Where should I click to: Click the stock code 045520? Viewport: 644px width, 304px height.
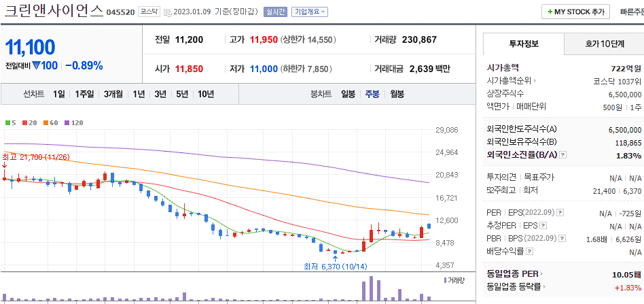tap(120, 12)
